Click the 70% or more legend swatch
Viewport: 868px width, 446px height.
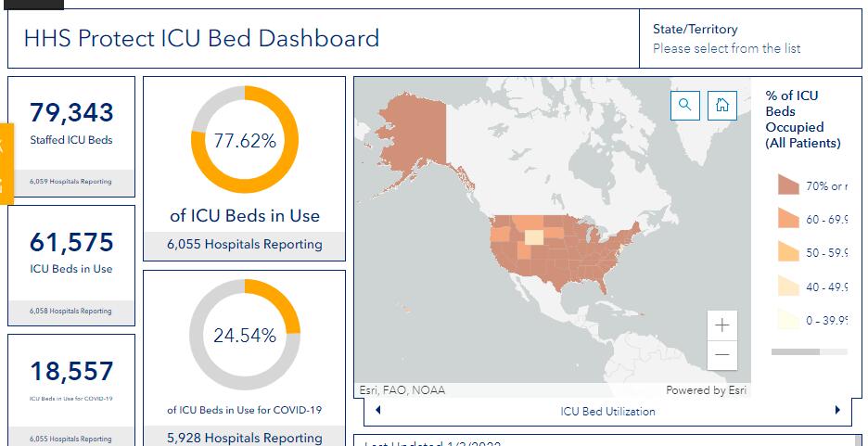[787, 185]
